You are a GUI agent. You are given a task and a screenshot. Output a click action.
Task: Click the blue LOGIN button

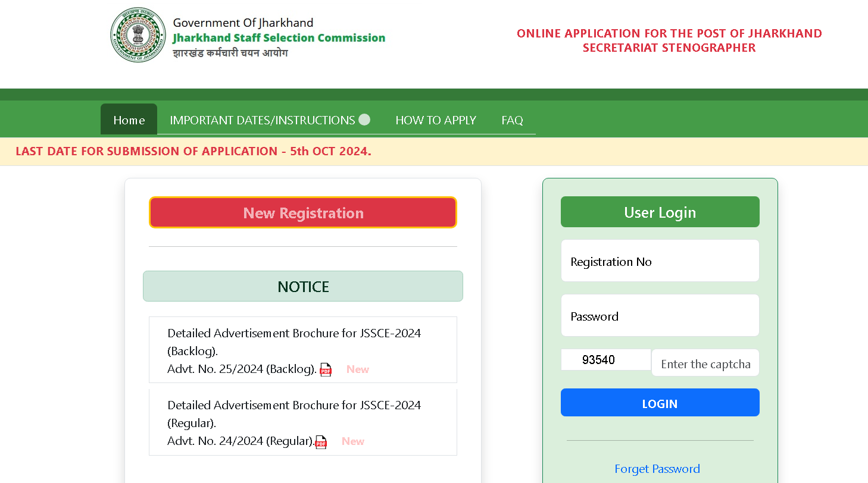point(660,403)
